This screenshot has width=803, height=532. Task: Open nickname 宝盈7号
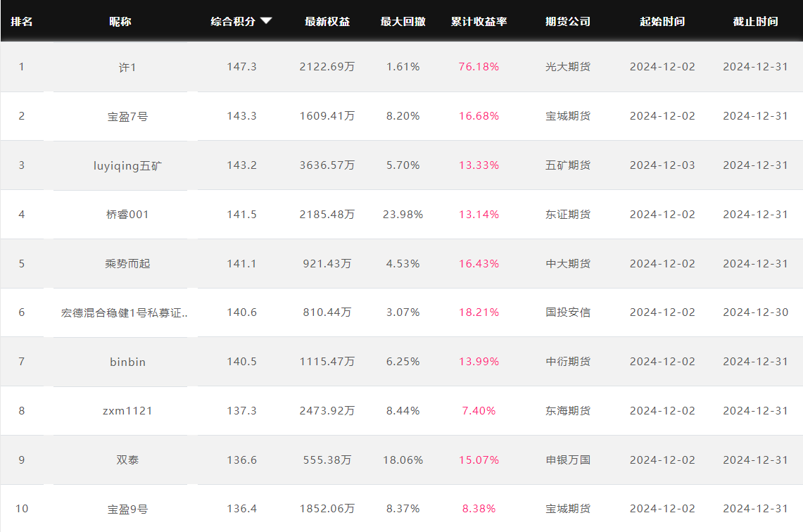(x=127, y=116)
